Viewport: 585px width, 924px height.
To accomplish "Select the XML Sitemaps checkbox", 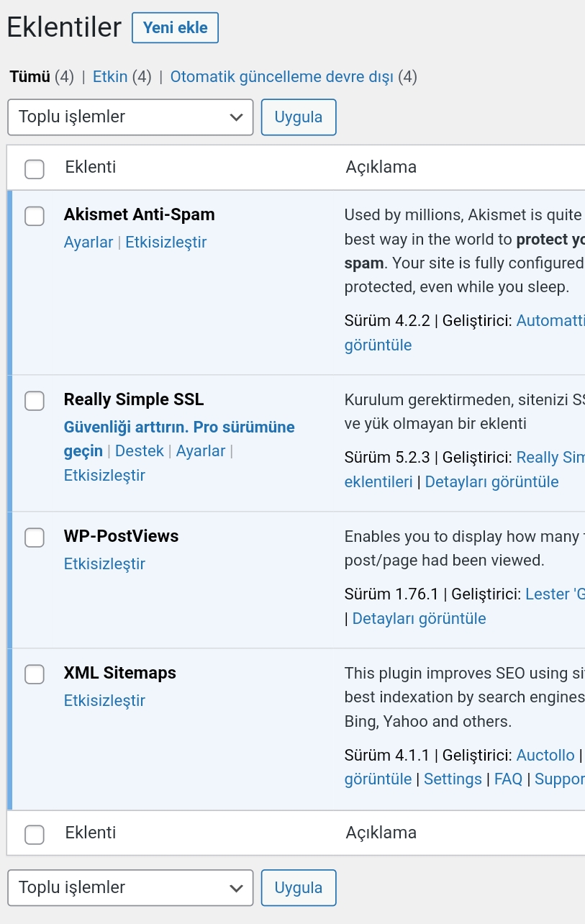I will click(x=35, y=674).
